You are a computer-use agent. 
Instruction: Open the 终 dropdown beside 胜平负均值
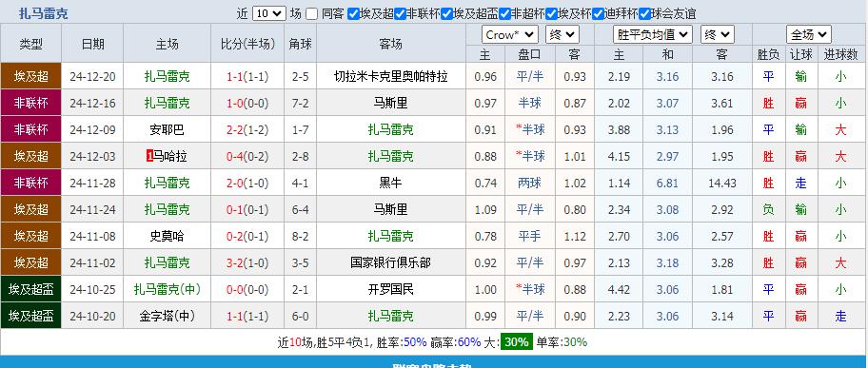(x=717, y=35)
